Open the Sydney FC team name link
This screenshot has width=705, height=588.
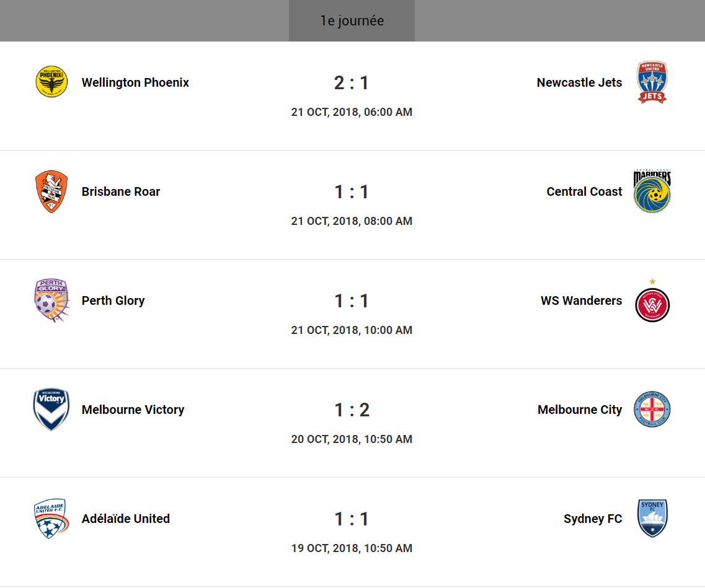pyautogui.click(x=593, y=519)
